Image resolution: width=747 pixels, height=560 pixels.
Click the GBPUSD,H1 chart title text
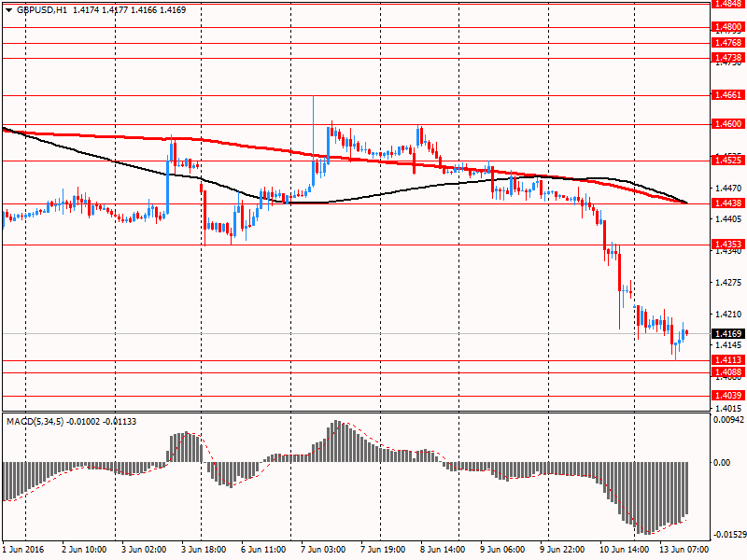point(41,10)
